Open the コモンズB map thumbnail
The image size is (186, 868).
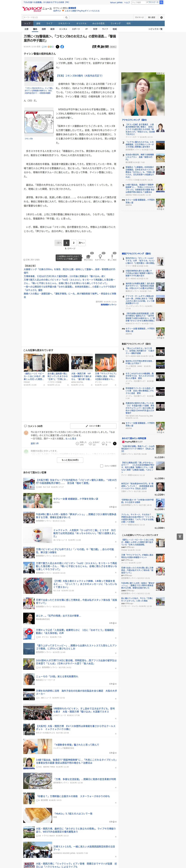(x=39, y=122)
